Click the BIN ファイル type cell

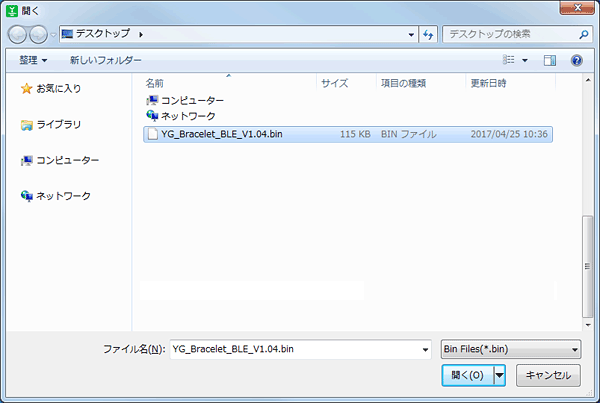click(x=409, y=134)
